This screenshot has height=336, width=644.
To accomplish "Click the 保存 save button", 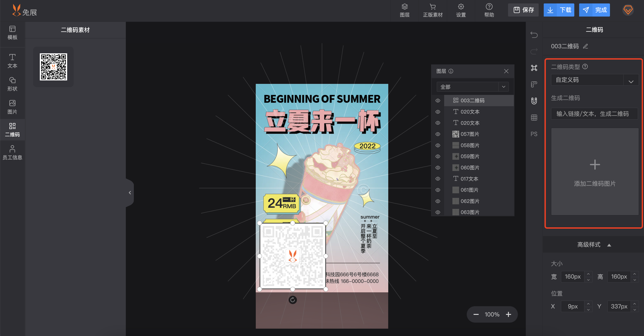I will [x=523, y=10].
